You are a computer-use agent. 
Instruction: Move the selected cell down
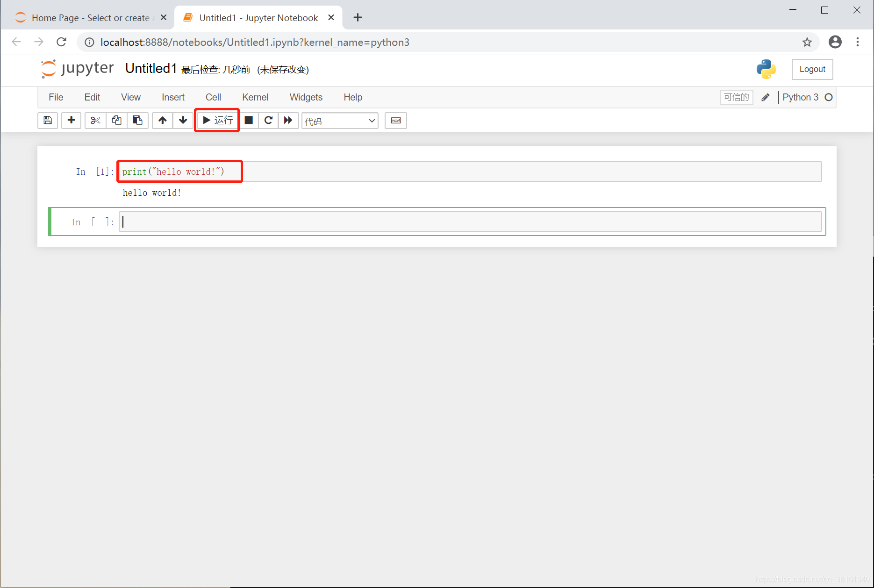(x=183, y=121)
